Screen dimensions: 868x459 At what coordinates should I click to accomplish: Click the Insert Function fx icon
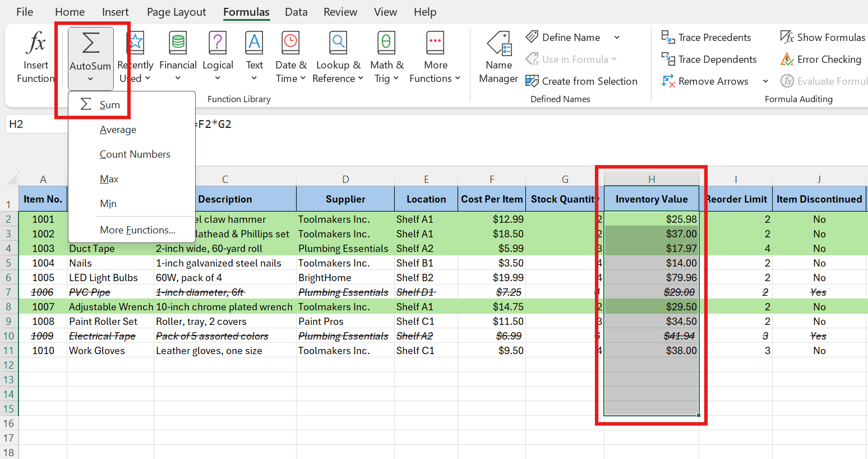point(36,43)
